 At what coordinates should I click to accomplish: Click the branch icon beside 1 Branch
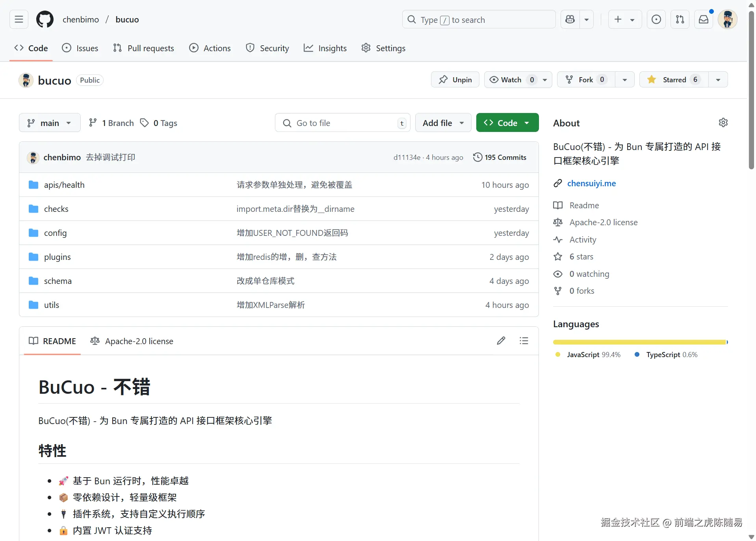pyautogui.click(x=93, y=123)
